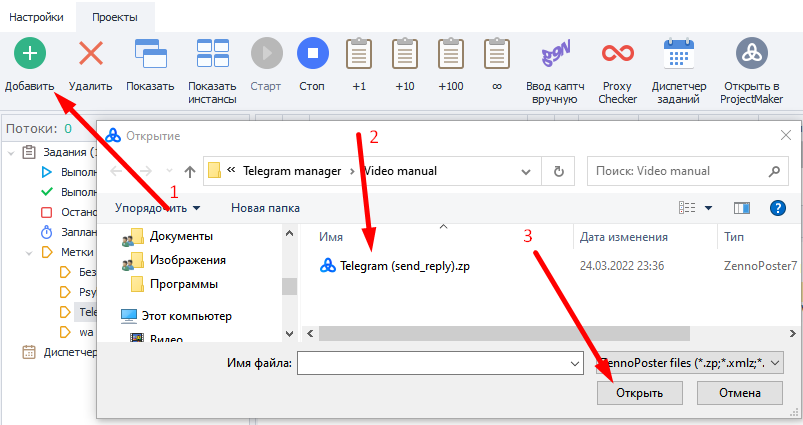Image resolution: width=803 pixels, height=425 pixels.
Task: Select the red square Остан tree item
Action: pyautogui.click(x=68, y=212)
